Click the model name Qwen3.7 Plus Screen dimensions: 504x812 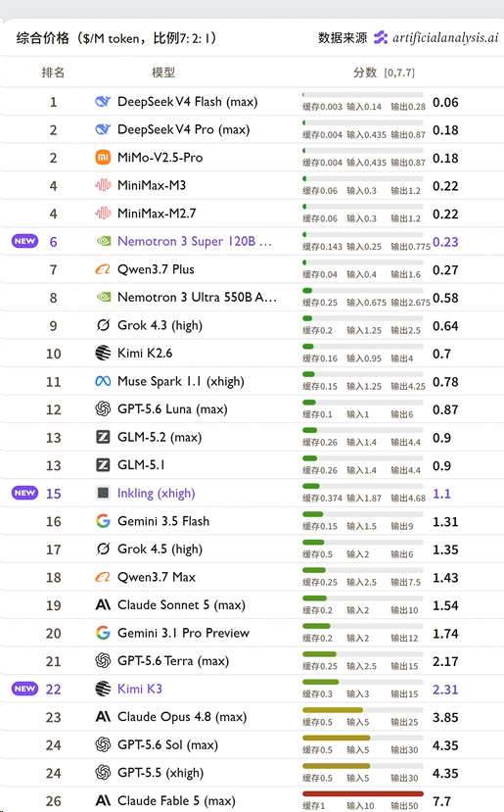click(x=156, y=269)
